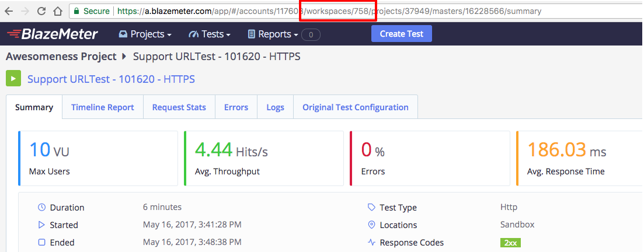The height and width of the screenshot is (252, 644).
Task: Click the 4.44 Hits/s throughput card
Action: pyautogui.click(x=264, y=159)
